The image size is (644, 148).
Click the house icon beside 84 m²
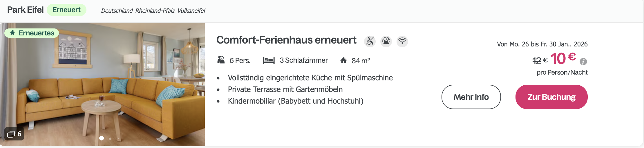(343, 60)
